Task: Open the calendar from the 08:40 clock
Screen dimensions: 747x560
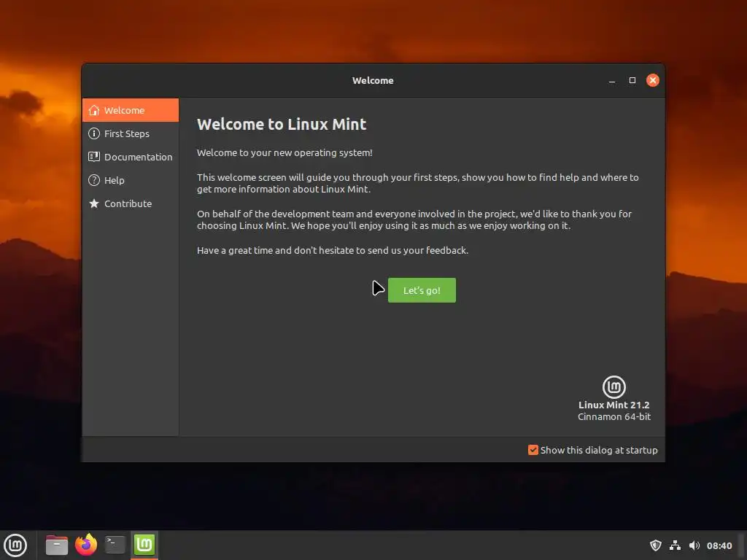Action: tap(719, 545)
